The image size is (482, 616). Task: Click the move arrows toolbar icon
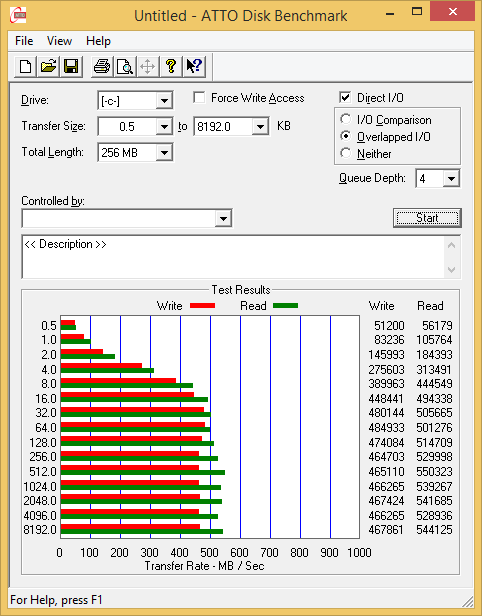148,66
